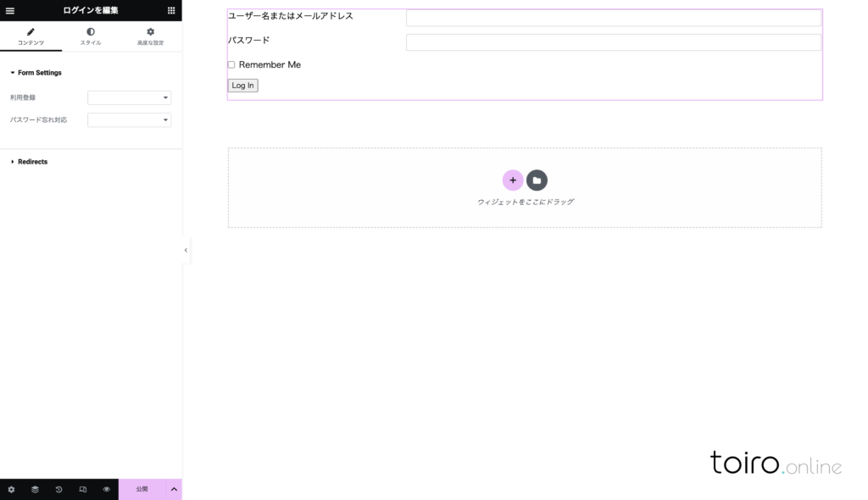Screen dimensions: 868x500
Task: Toggle the preview changes eye icon
Action: click(107, 489)
